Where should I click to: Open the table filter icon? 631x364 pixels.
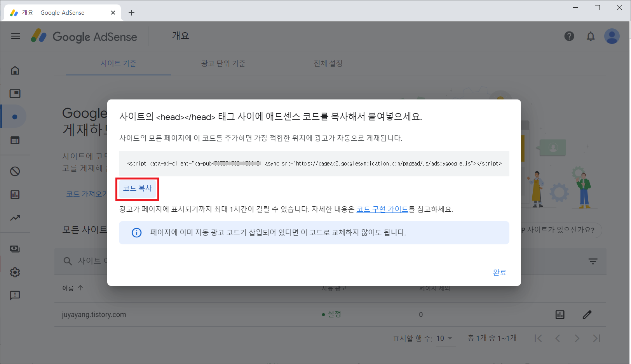(593, 261)
